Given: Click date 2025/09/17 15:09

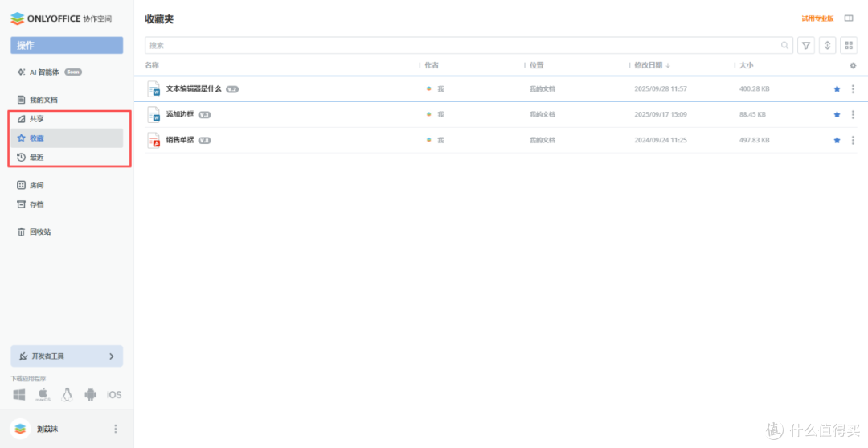Looking at the screenshot, I should click(661, 115).
